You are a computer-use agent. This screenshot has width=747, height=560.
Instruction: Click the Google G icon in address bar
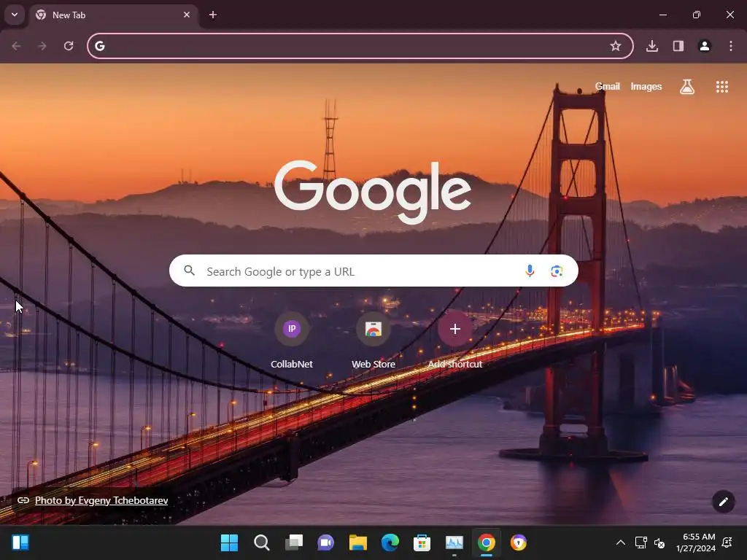click(99, 46)
